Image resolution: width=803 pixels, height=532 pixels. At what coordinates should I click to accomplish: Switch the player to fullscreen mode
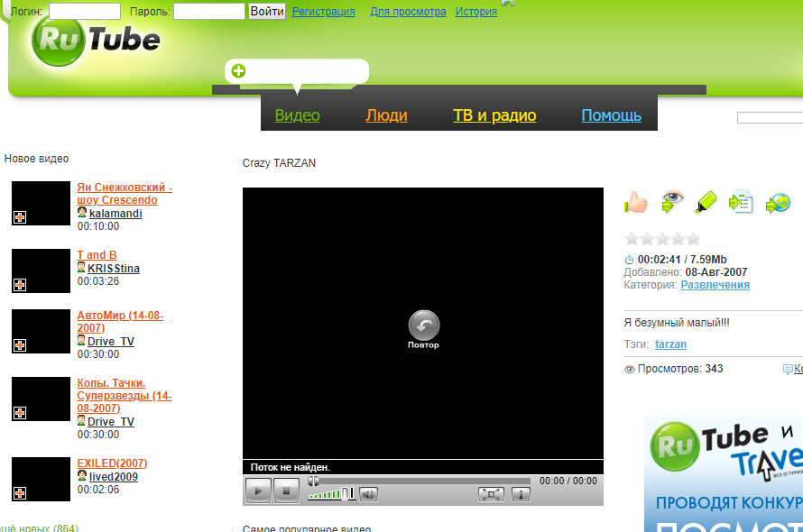(x=491, y=493)
